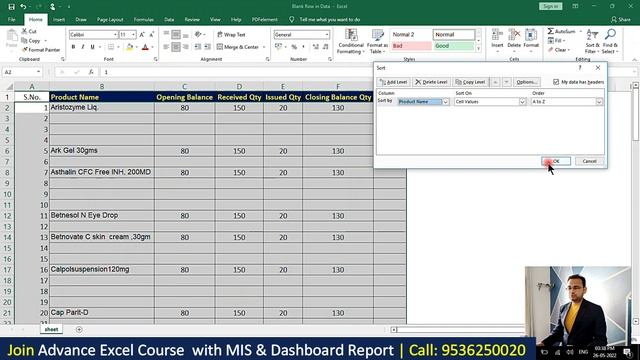
Task: Click Add Level in Sort dialog
Action: tap(393, 82)
